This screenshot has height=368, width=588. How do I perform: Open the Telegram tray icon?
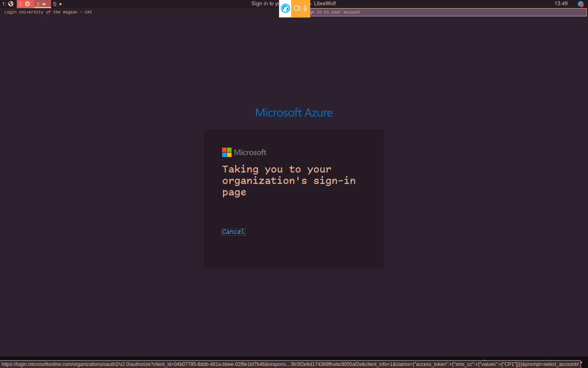[x=580, y=4]
